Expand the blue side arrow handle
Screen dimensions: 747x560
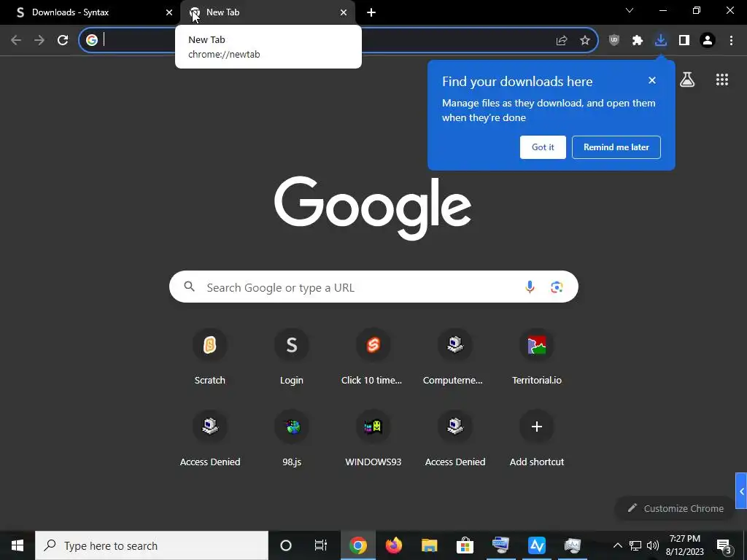pyautogui.click(x=741, y=491)
